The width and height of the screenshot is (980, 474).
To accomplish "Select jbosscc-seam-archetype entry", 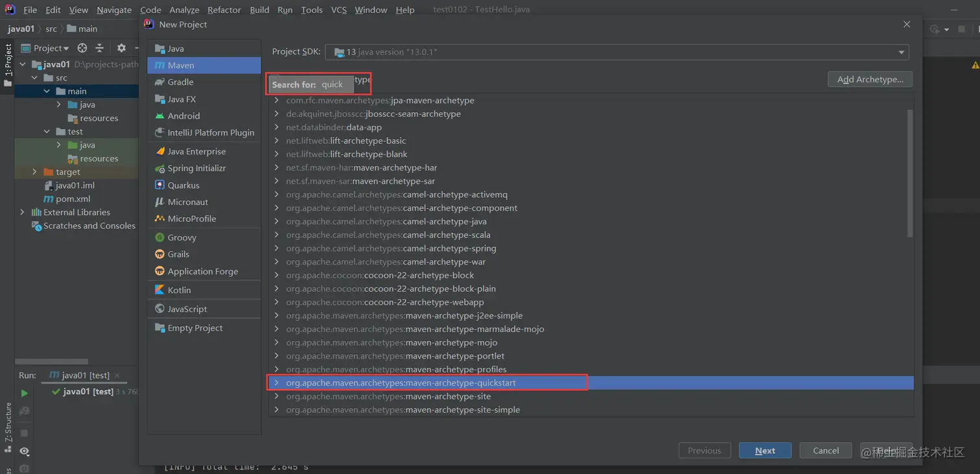I will [x=373, y=114].
